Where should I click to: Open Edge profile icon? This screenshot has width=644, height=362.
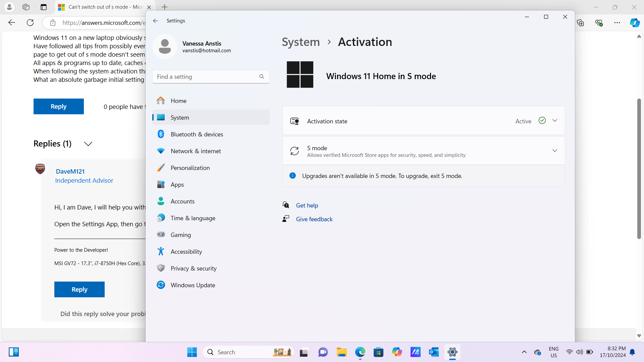(9, 7)
